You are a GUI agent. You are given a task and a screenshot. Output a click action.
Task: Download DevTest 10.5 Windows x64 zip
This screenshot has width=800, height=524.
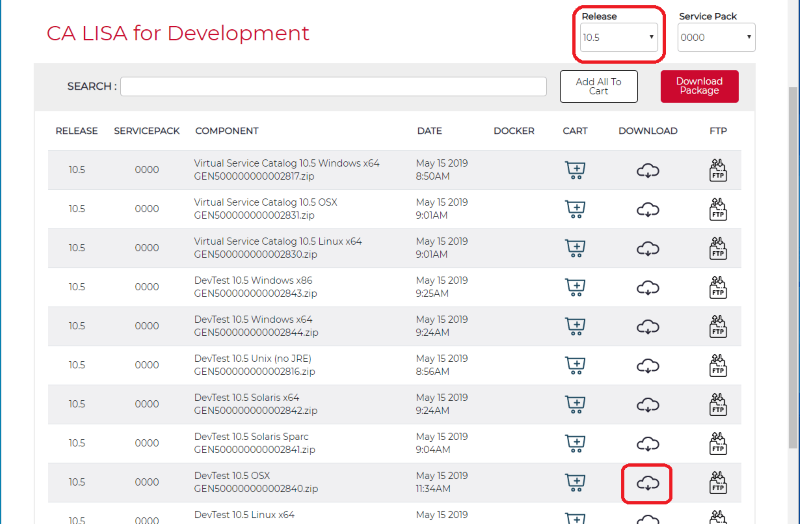[x=648, y=326]
